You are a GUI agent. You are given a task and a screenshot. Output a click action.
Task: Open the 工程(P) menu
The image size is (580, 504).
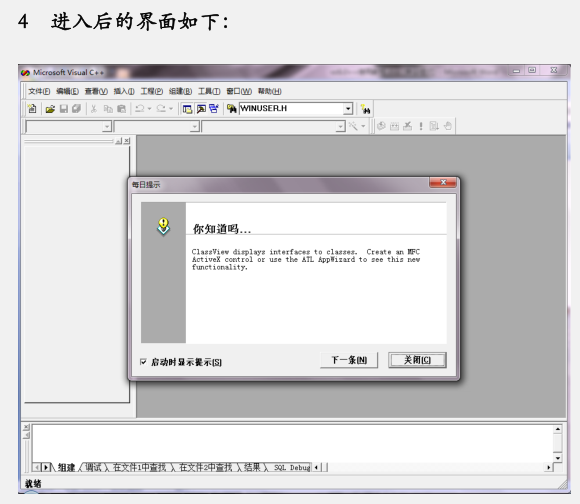pyautogui.click(x=152, y=91)
